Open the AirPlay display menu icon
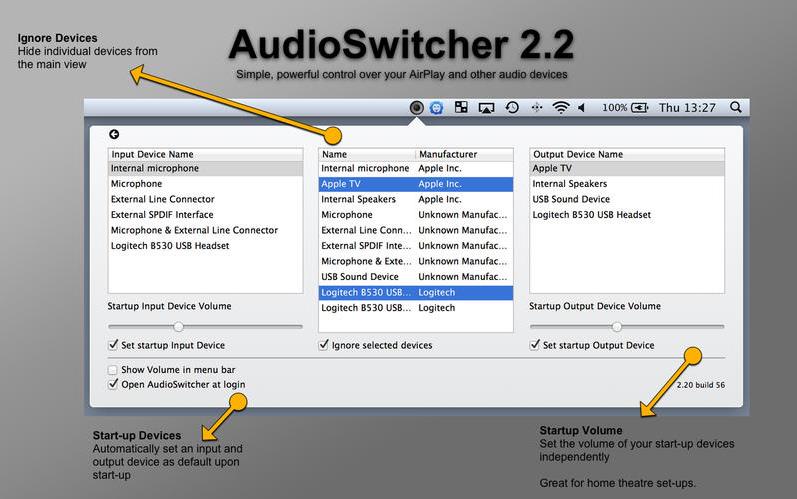 pyautogui.click(x=486, y=108)
